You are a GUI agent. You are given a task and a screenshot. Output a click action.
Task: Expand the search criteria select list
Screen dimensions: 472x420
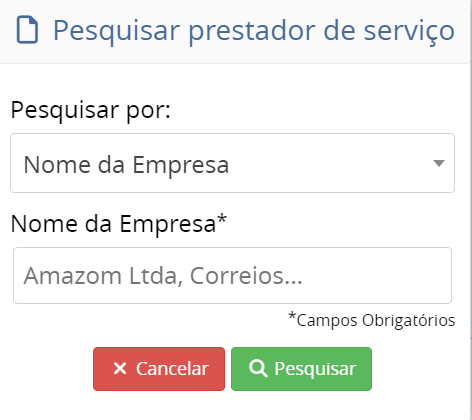(x=232, y=163)
